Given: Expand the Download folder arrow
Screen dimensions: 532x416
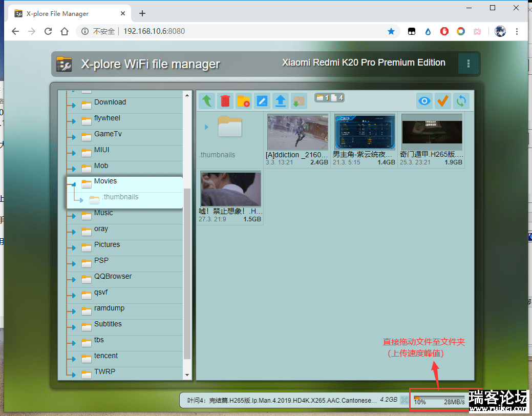Looking at the screenshot, I should click(73, 106).
